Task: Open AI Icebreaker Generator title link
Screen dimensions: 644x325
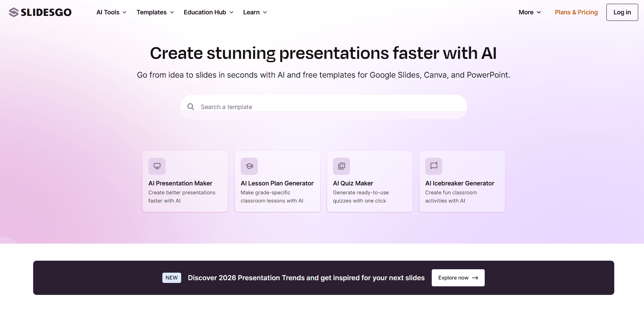Action: click(x=460, y=183)
